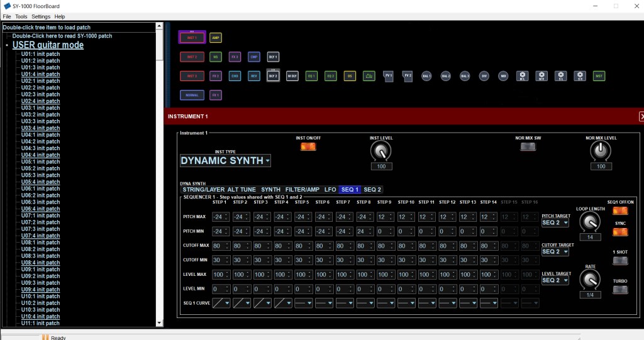Screen dimensions: 644x340
Task: Toggle the SEQ1 OFF/ON switch
Action: (620, 211)
